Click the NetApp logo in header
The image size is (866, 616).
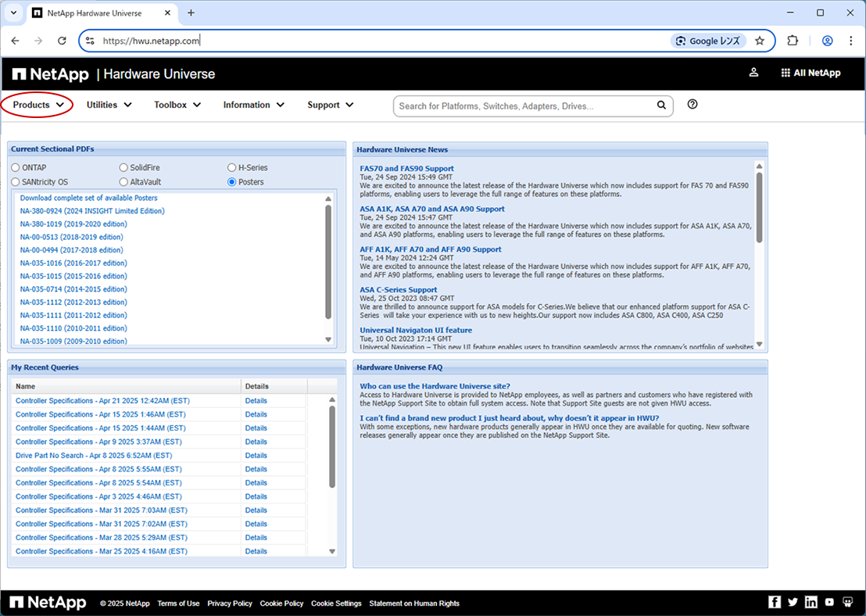(x=51, y=74)
